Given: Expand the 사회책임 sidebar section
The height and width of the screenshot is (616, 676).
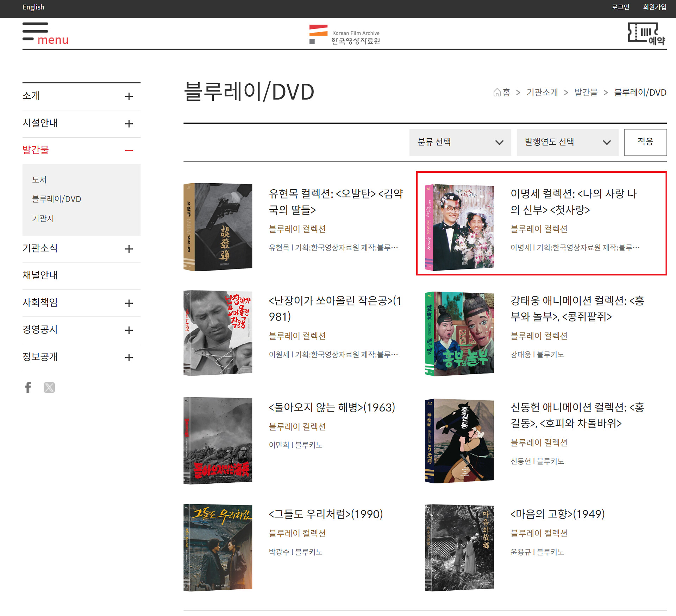Looking at the screenshot, I should pyautogui.click(x=129, y=303).
